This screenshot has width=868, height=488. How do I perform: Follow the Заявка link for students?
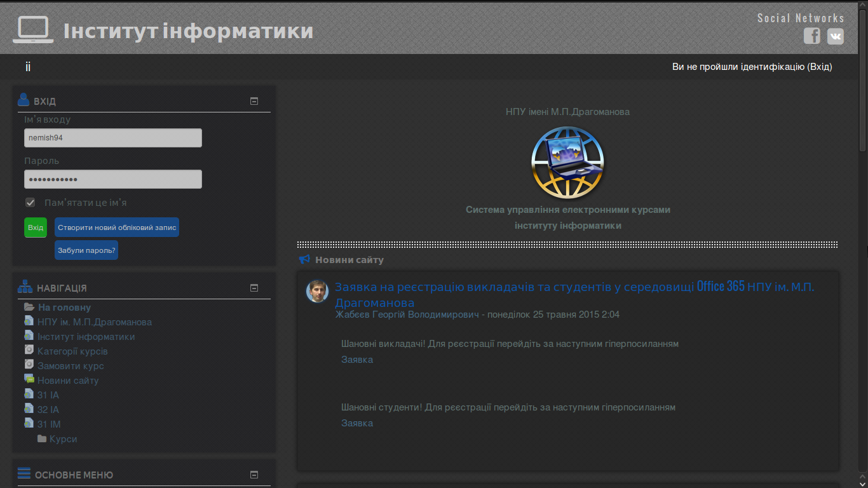tap(357, 423)
